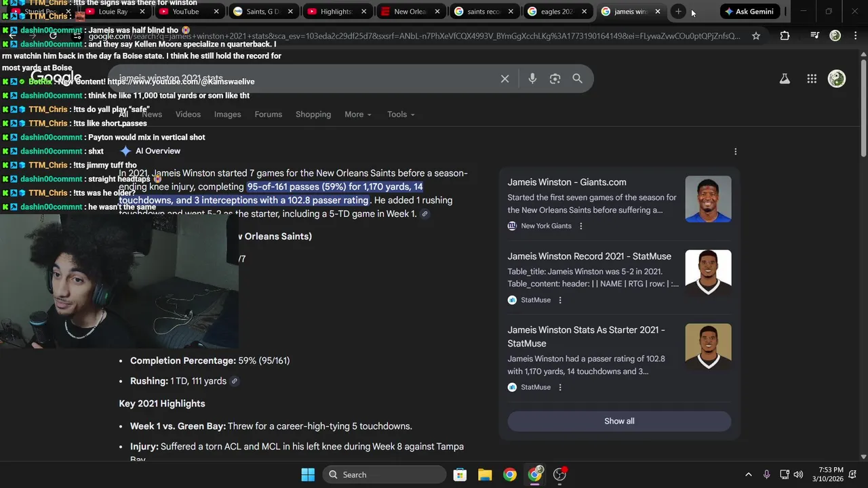
Task: Open Microsoft Store from taskbar
Action: coord(460,474)
